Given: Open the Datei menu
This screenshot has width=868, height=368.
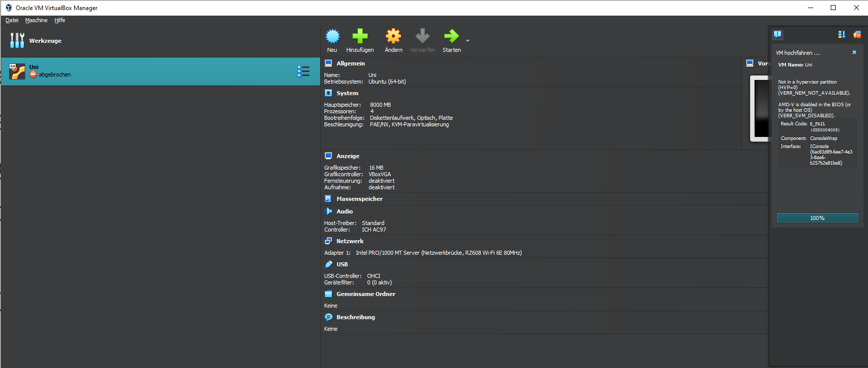Looking at the screenshot, I should pos(12,20).
